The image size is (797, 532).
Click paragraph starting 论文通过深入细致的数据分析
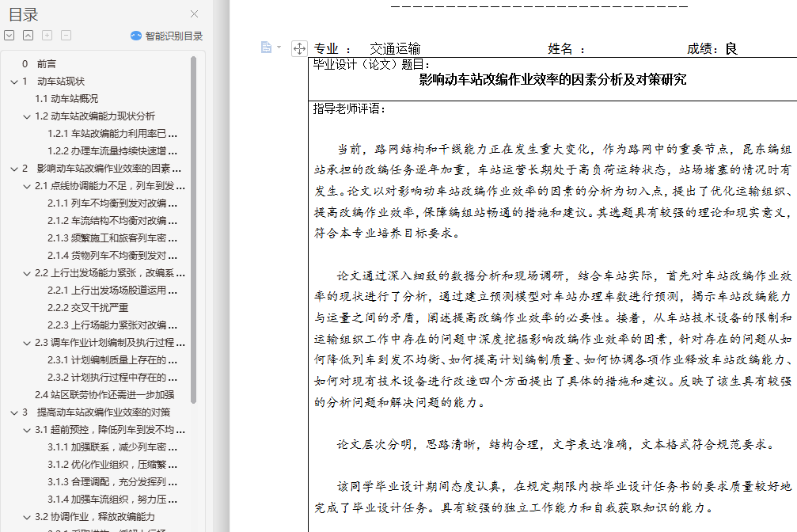(x=553, y=339)
